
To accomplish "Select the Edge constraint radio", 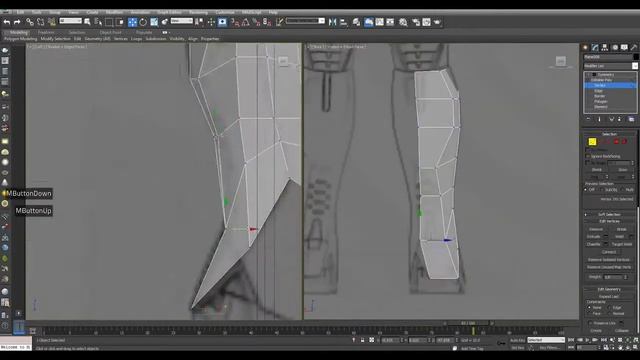I will pos(610,307).
